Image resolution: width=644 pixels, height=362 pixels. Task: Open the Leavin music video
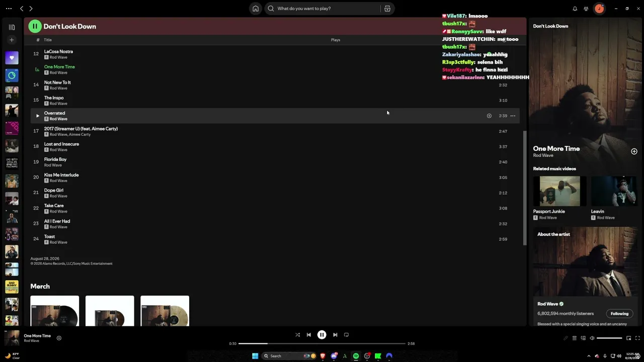coord(614,191)
